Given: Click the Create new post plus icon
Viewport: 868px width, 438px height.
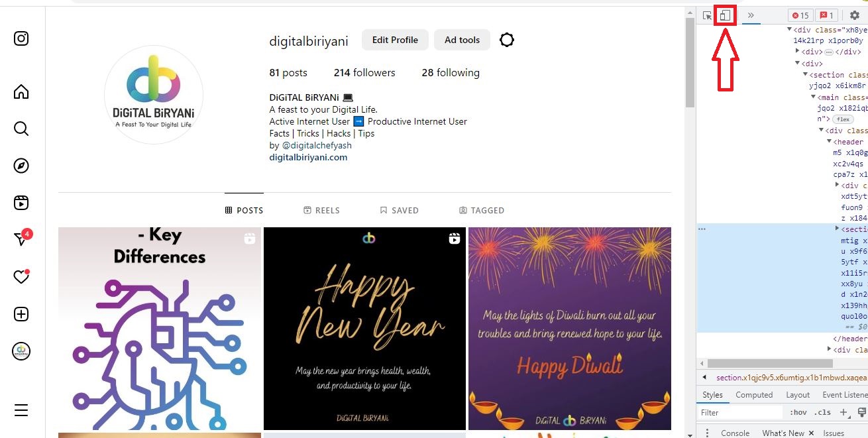Looking at the screenshot, I should (21, 314).
